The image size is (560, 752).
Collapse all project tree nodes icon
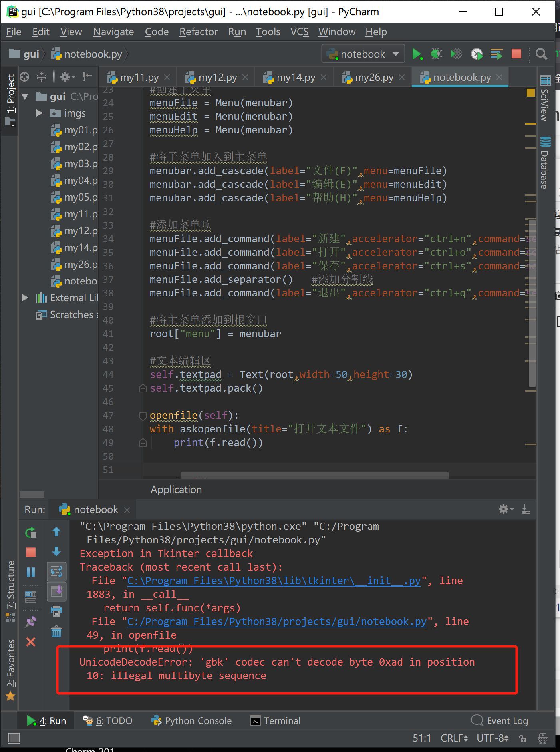pos(42,77)
